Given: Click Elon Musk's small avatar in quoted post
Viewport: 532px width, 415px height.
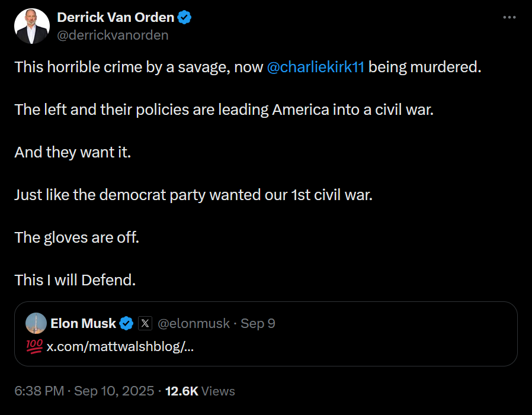Looking at the screenshot, I should pos(36,323).
